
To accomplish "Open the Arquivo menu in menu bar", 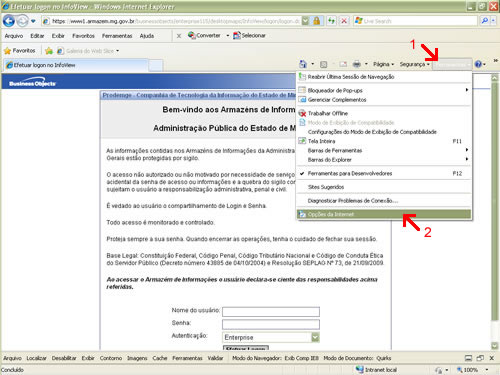I will pyautogui.click(x=14, y=36).
